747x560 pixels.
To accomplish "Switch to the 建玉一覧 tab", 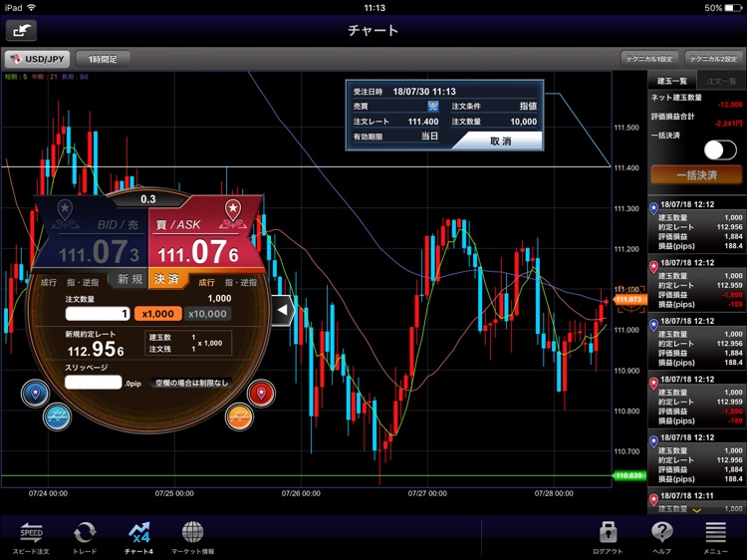I will (x=671, y=81).
